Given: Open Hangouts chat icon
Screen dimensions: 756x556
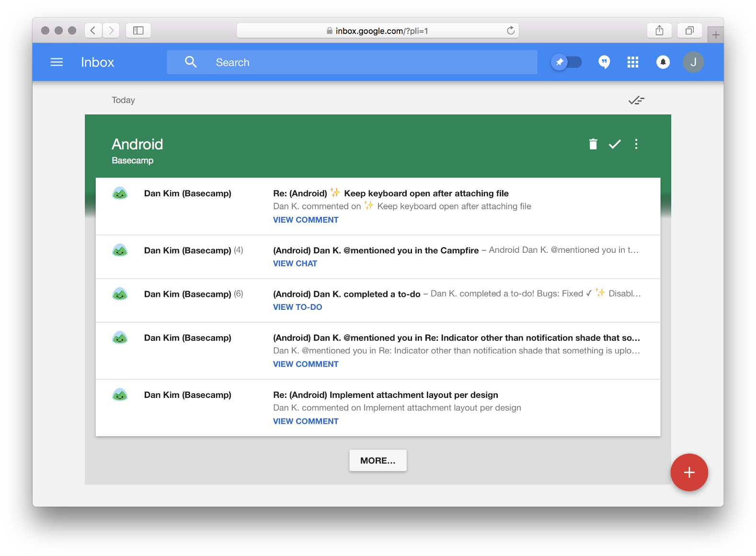Looking at the screenshot, I should (x=604, y=62).
